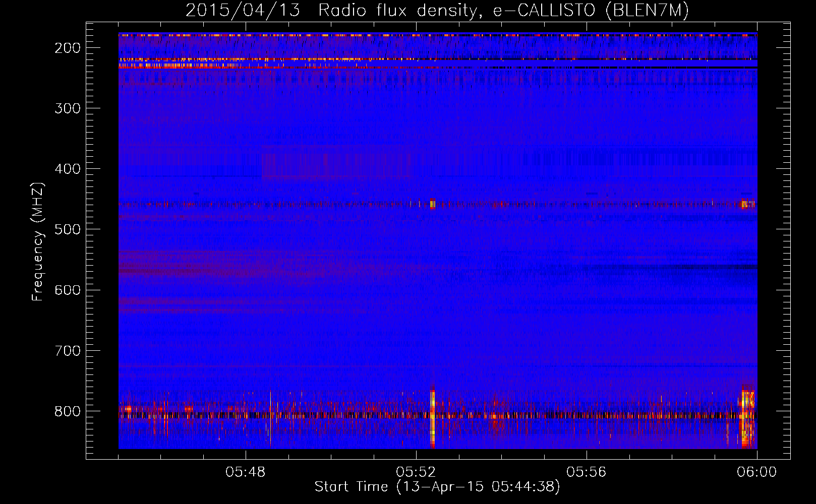Screen dimensions: 816x504
Task: Click the 400 frequency tick label
Action: tap(67, 169)
